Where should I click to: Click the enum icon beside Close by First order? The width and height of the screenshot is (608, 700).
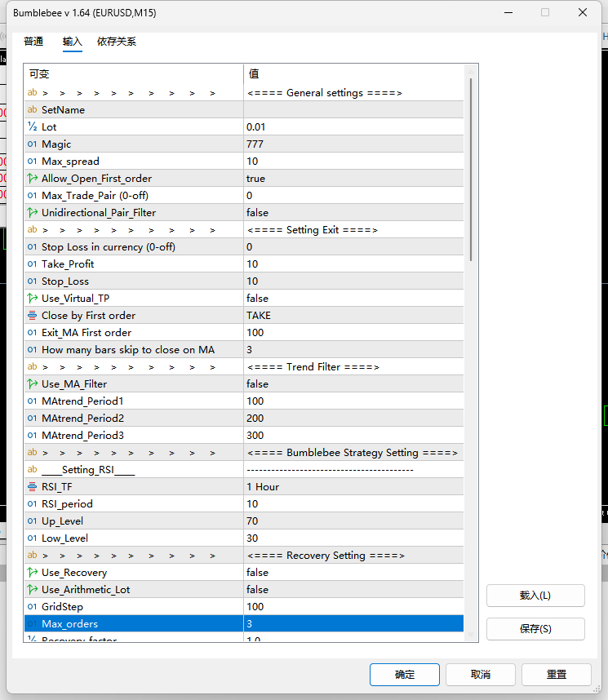(x=32, y=316)
